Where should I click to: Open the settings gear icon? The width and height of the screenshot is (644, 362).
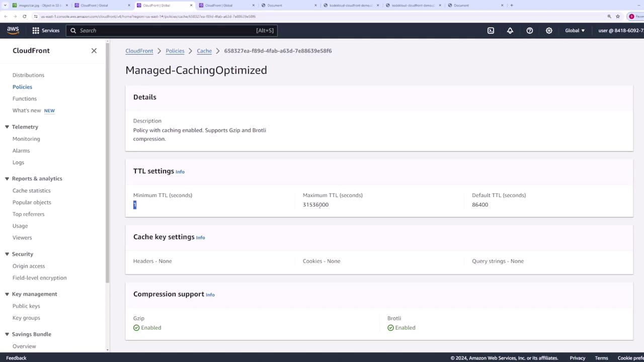tap(549, 31)
